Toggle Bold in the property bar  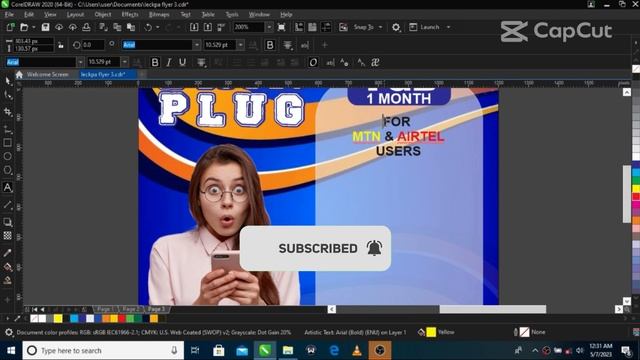(x=270, y=45)
